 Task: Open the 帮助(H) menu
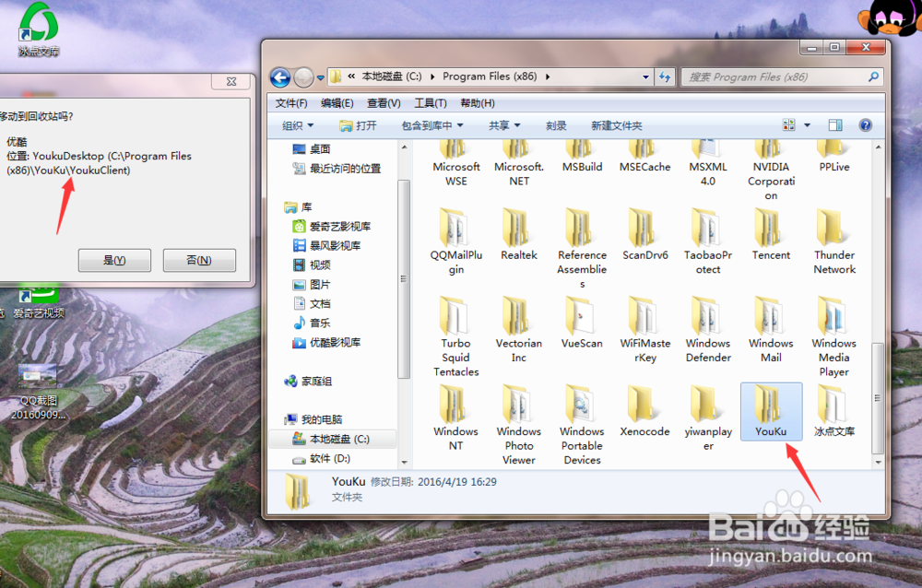coord(478,103)
